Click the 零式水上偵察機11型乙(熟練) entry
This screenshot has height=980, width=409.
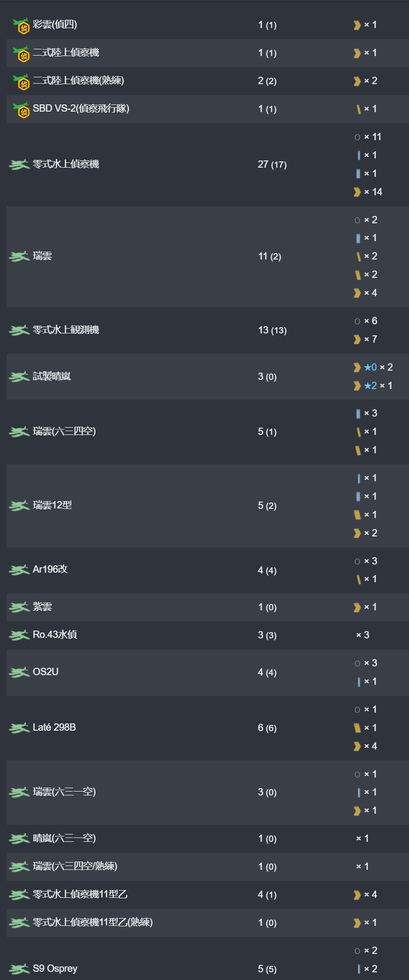[x=93, y=922]
